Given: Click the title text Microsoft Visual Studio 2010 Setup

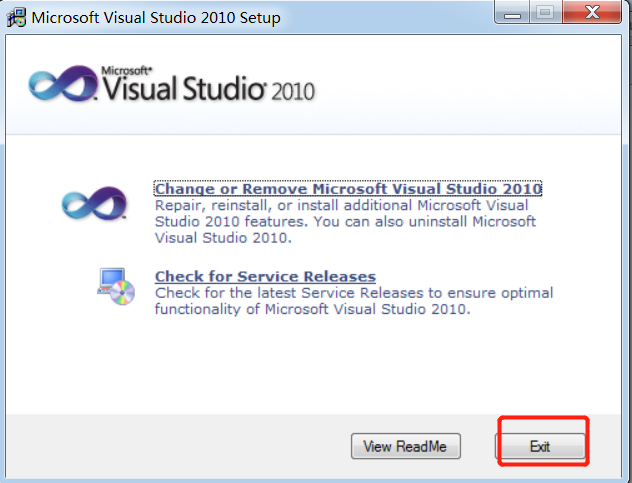Looking at the screenshot, I should pos(156,18).
